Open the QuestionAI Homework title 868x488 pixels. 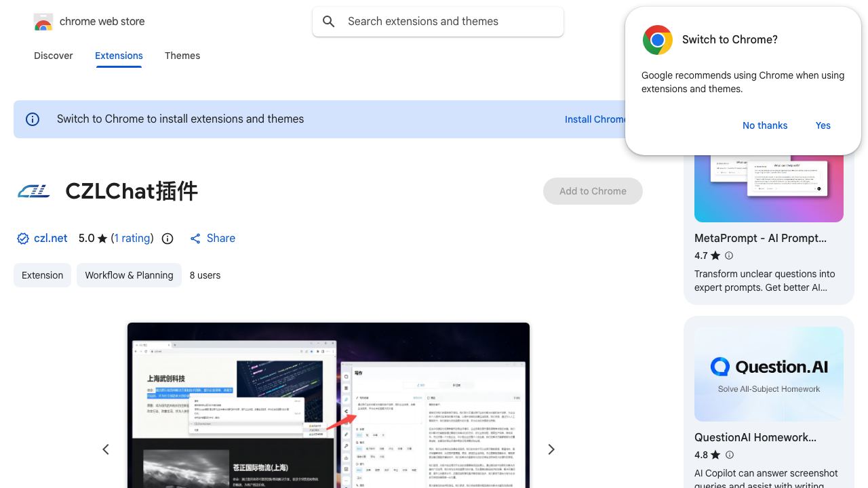(x=755, y=438)
